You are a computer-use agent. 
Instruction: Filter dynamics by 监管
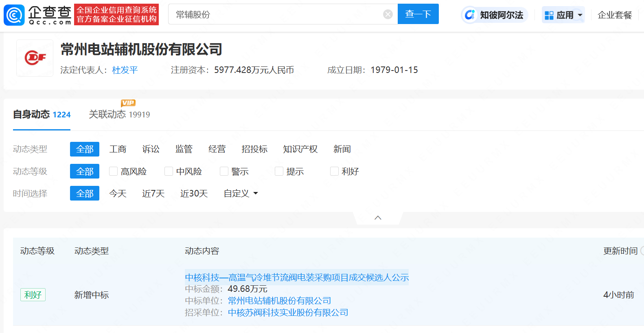(x=184, y=149)
